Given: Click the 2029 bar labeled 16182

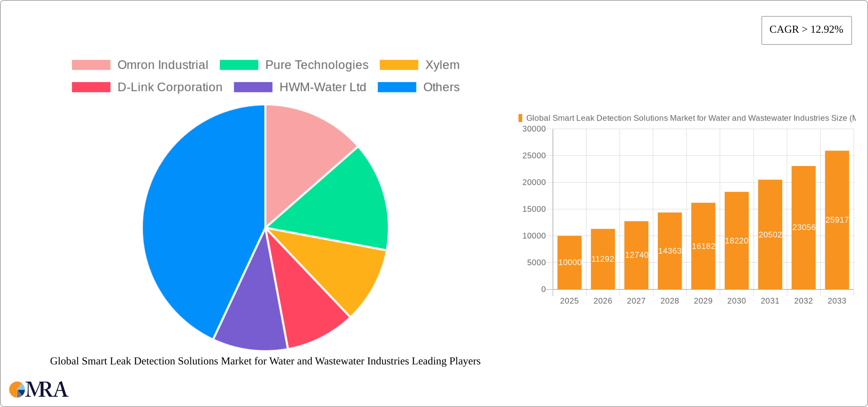Looking at the screenshot, I should point(703,246).
